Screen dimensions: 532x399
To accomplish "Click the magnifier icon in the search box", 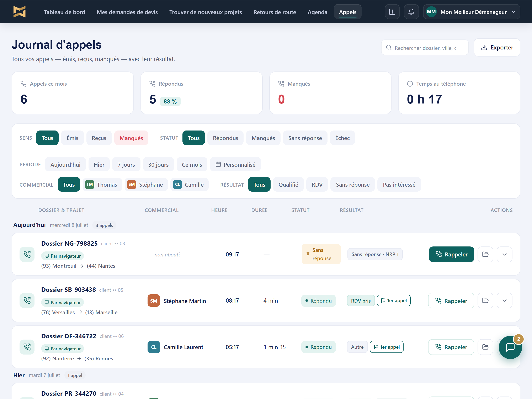I will point(389,48).
